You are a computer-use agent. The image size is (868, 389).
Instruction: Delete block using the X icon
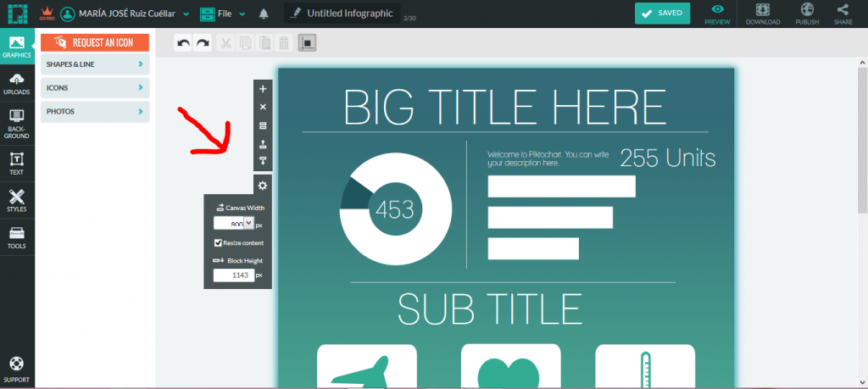(263, 107)
